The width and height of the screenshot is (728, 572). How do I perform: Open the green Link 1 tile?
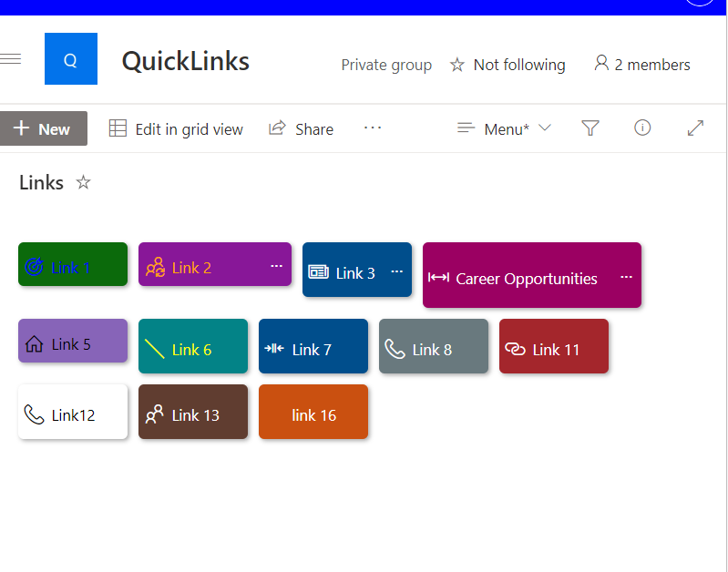point(73,264)
